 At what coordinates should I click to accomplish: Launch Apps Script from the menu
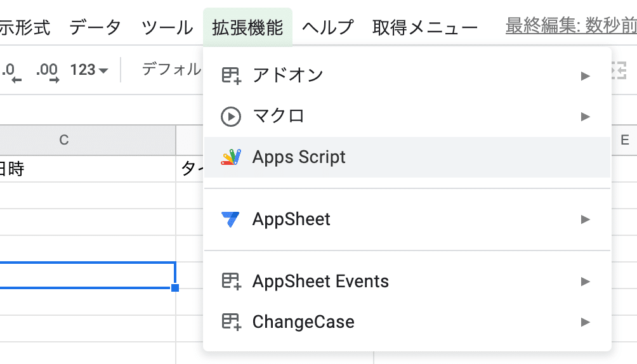pos(407,157)
